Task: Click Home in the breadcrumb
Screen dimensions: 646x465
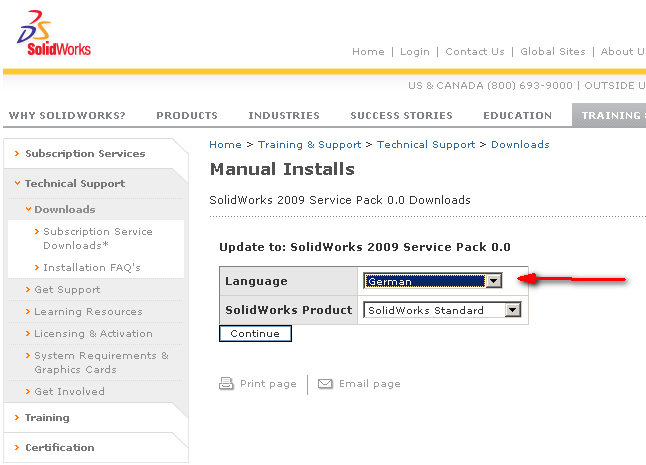Action: pos(225,145)
